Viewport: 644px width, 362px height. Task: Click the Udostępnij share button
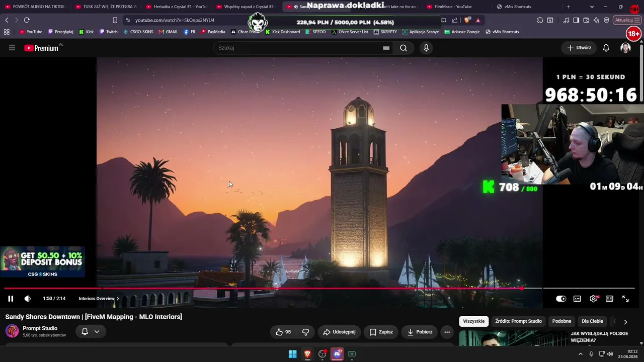(x=339, y=332)
